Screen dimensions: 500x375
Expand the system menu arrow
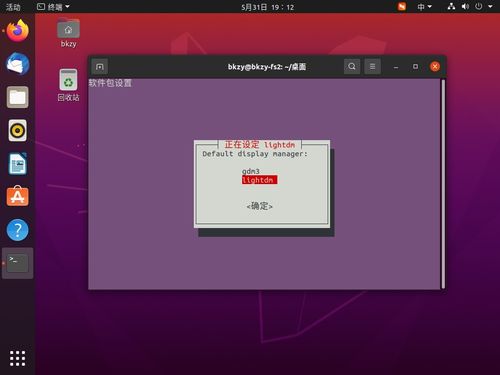pyautogui.click(x=490, y=6)
